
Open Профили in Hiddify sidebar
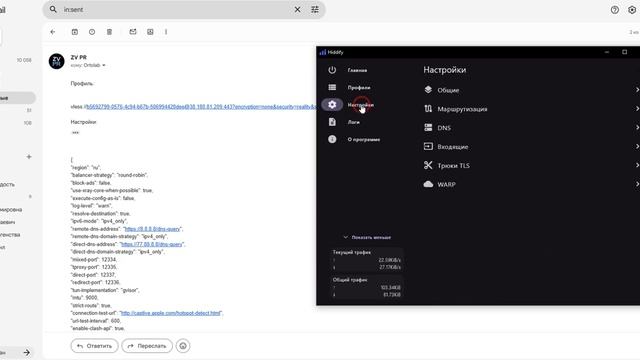click(359, 87)
